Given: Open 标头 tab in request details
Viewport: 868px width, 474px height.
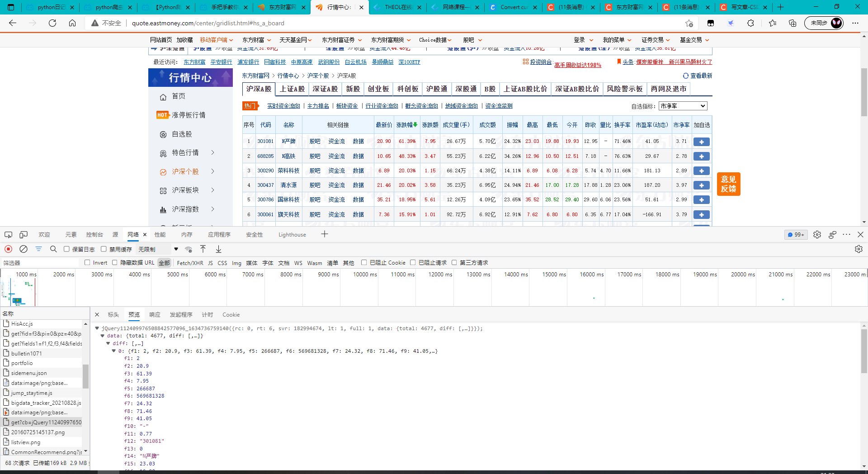Looking at the screenshot, I should (113, 315).
